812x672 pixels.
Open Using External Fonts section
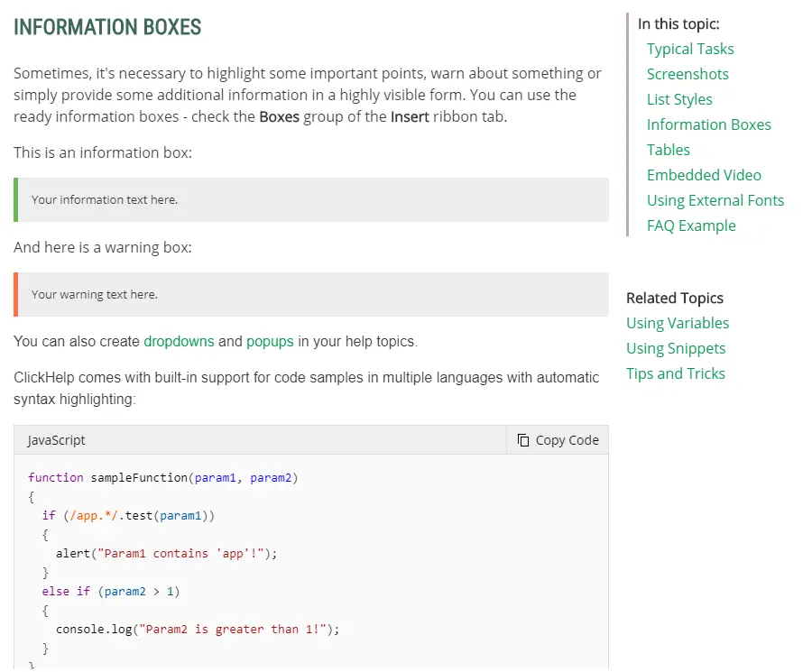click(x=715, y=200)
